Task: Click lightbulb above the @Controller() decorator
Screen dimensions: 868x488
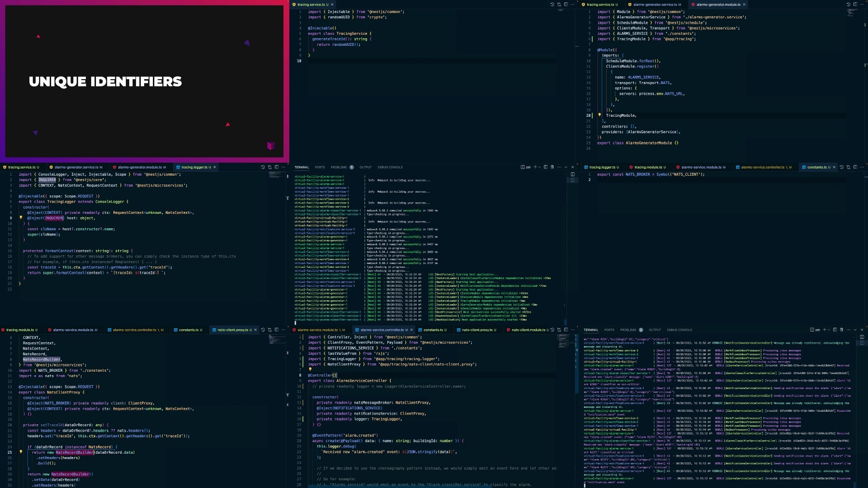Action: point(310,369)
